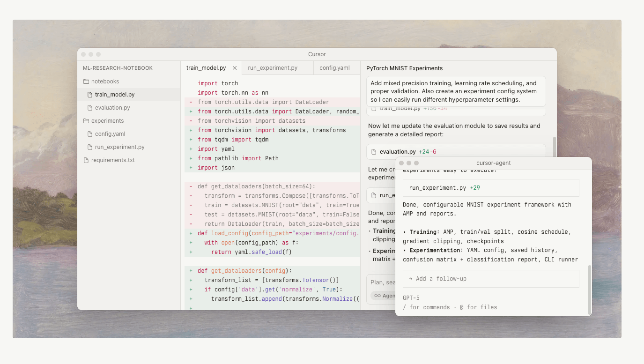Click the Add a follow-up input field

490,279
